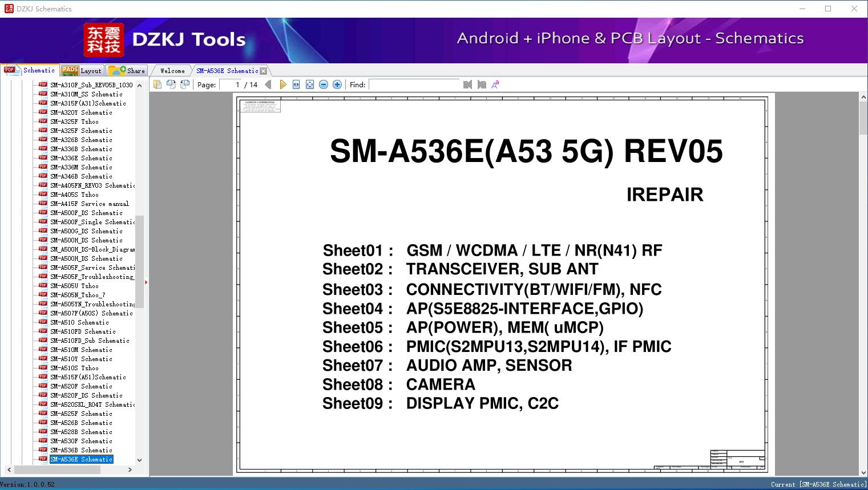
Task: Select SM-A325F Tshoo document
Action: tap(74, 122)
